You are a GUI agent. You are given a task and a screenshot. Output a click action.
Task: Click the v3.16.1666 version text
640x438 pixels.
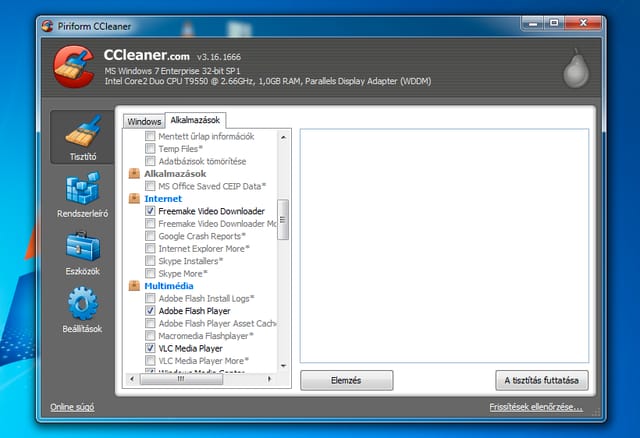(219, 57)
